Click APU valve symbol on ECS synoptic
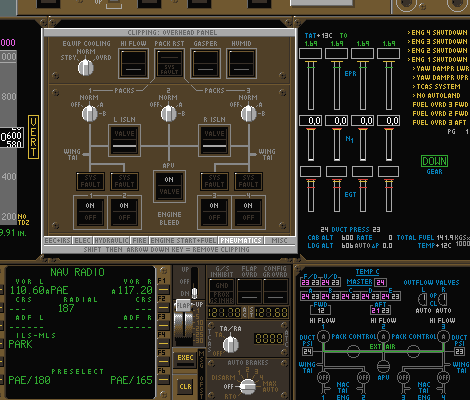 point(383,366)
